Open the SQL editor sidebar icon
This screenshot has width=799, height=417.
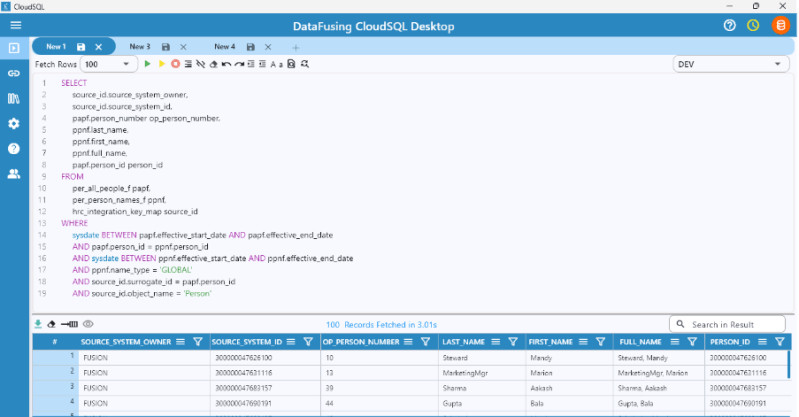tap(14, 48)
